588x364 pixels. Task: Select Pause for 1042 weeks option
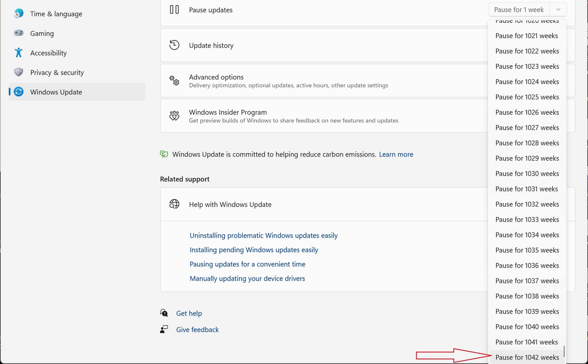527,357
